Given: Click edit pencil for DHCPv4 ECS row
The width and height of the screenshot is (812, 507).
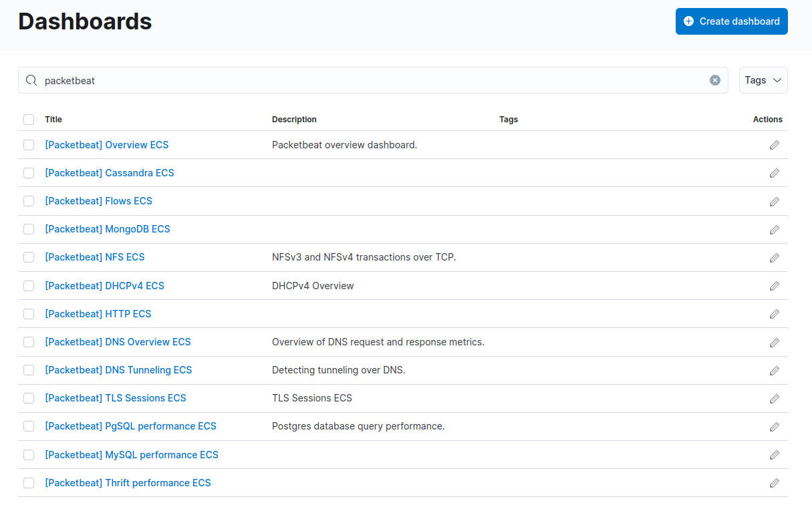Looking at the screenshot, I should tap(775, 286).
